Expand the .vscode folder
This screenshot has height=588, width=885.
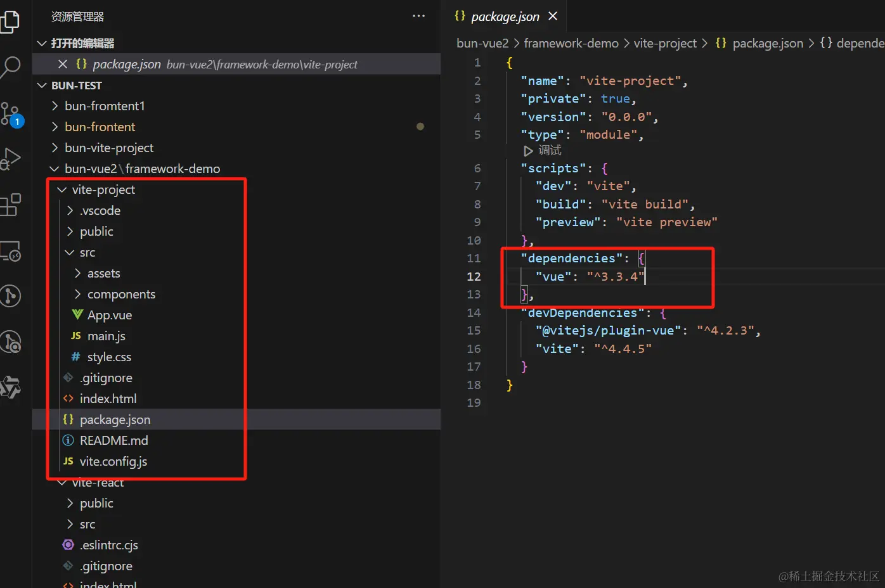pos(70,210)
